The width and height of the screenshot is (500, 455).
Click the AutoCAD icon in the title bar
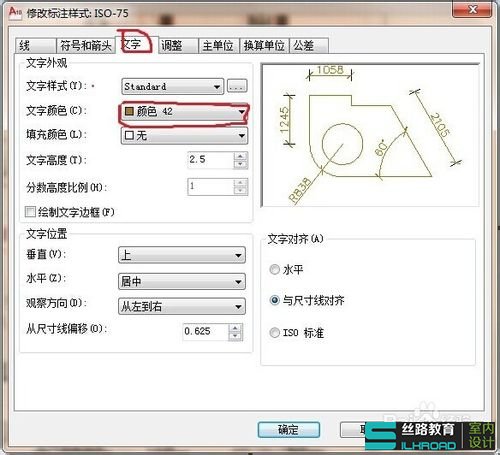click(x=15, y=13)
